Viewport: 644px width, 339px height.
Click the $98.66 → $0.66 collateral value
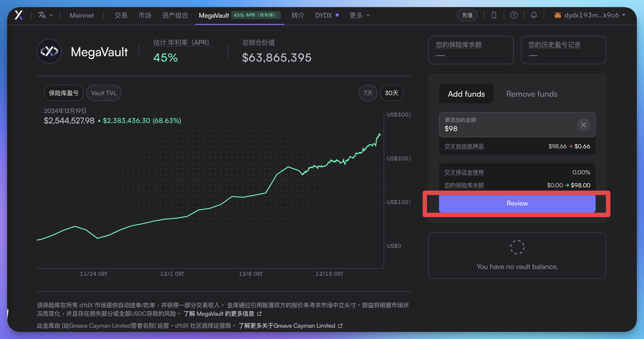pos(569,146)
